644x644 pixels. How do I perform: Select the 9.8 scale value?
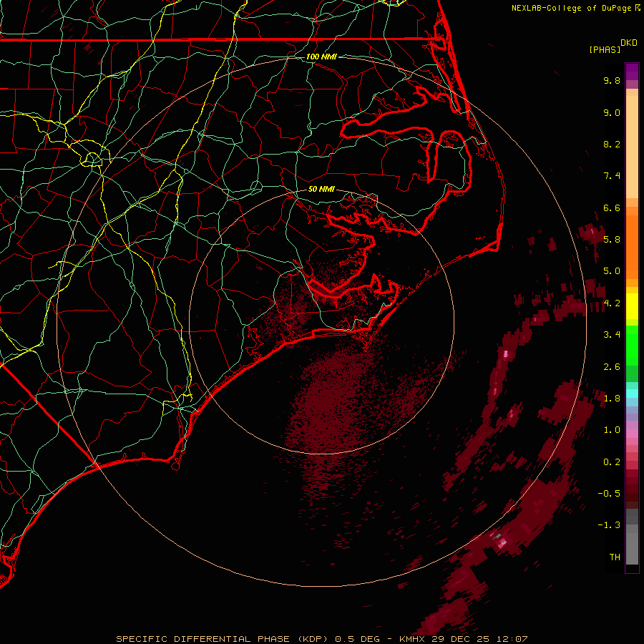[612, 80]
